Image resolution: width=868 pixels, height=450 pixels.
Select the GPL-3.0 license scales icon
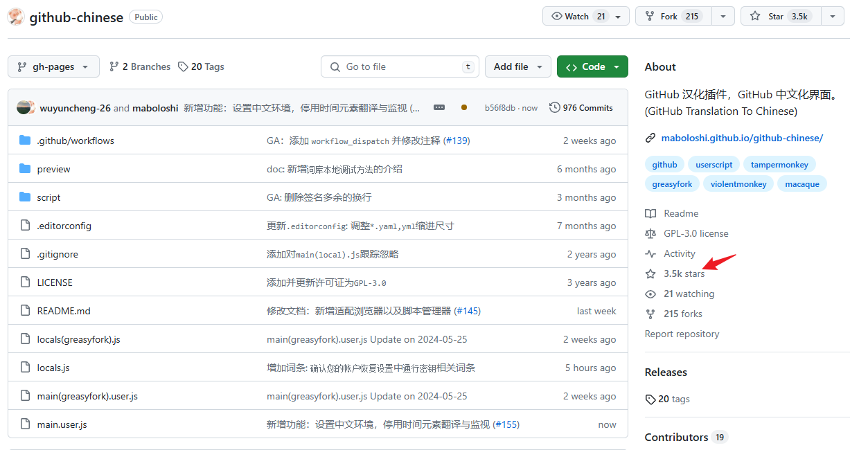coord(650,233)
